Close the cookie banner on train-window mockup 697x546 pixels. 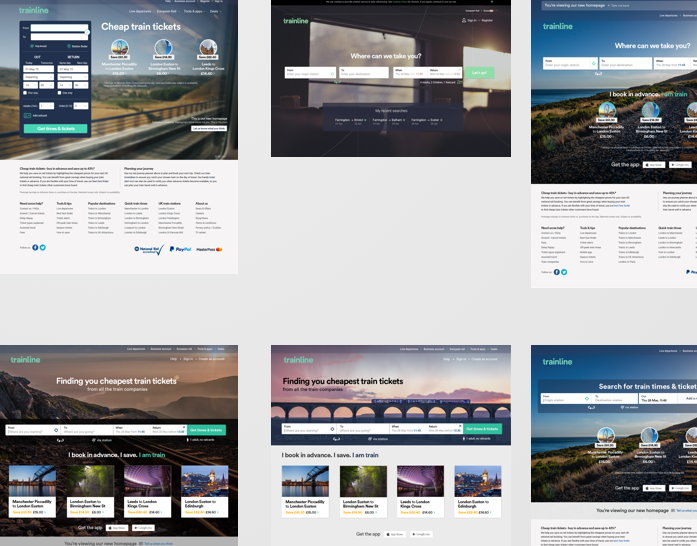tap(491, 2)
